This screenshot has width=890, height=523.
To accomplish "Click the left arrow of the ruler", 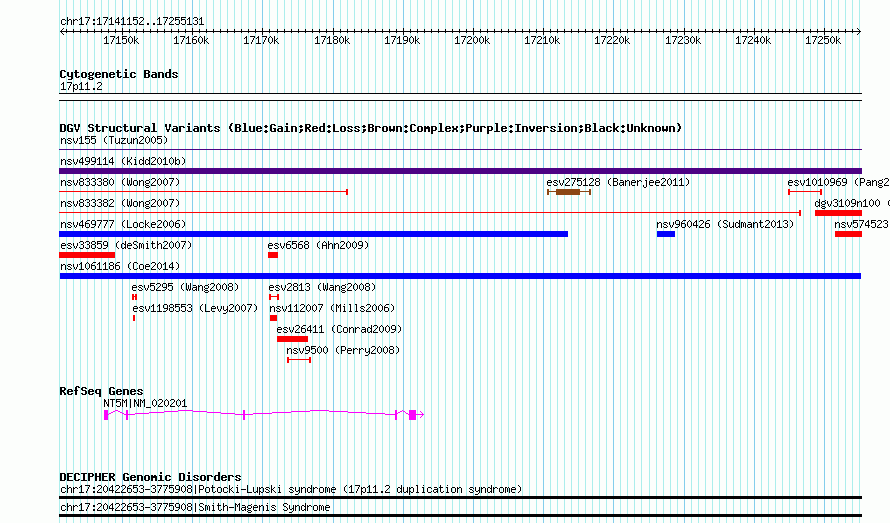I will (62, 32).
